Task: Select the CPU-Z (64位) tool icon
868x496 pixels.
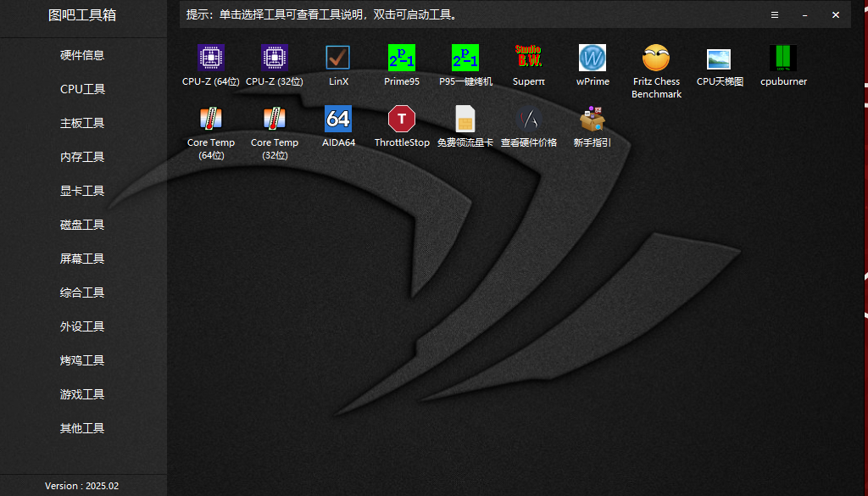Action: [x=211, y=58]
